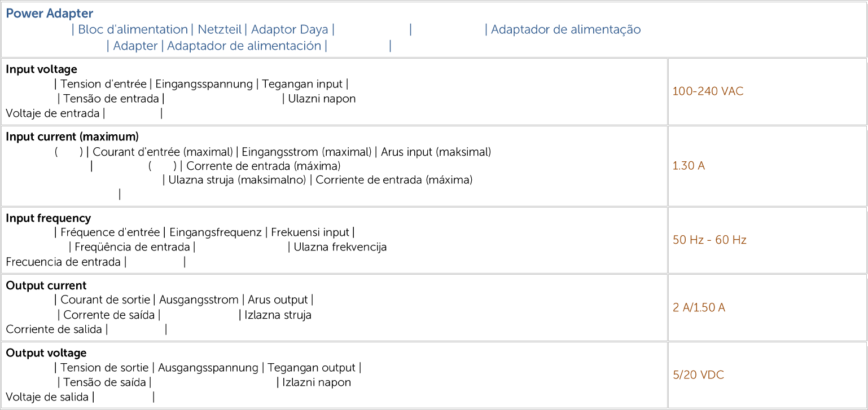The height and width of the screenshot is (410, 868).
Task: Click the 5/20 VDC value
Action: [698, 375]
